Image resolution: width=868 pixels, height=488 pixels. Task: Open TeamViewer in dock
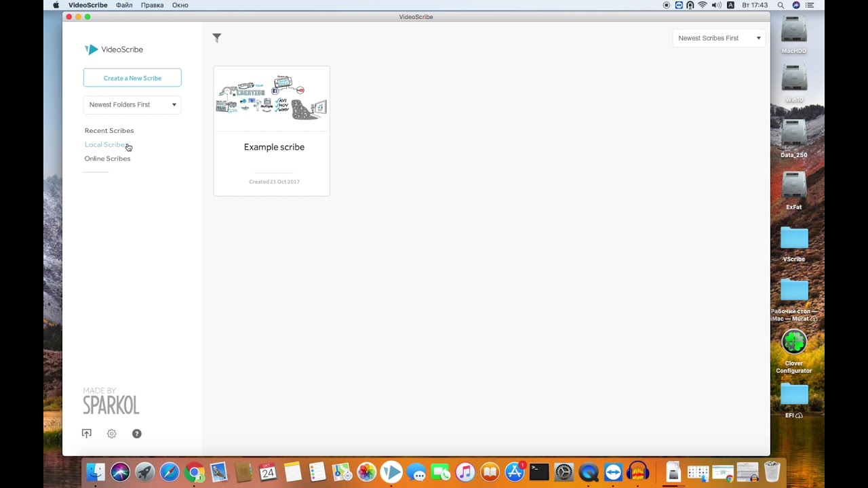coord(613,472)
